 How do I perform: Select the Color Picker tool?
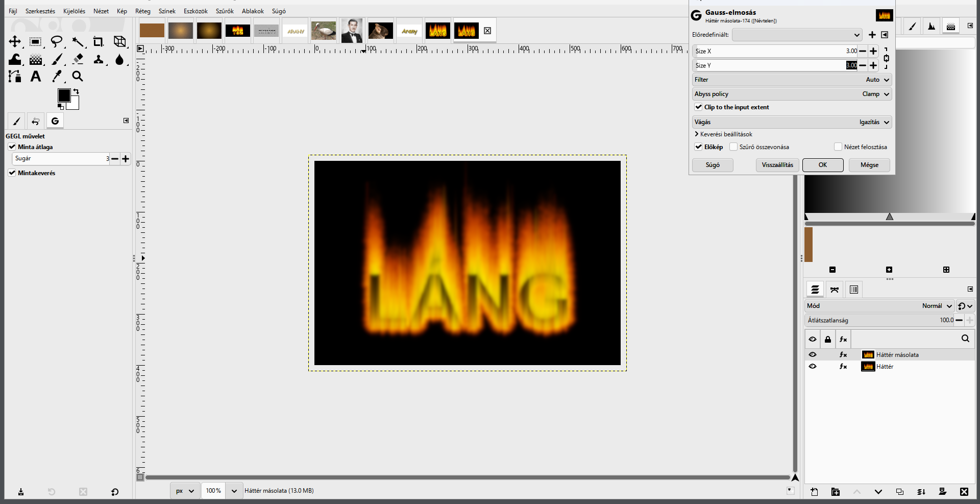click(57, 76)
